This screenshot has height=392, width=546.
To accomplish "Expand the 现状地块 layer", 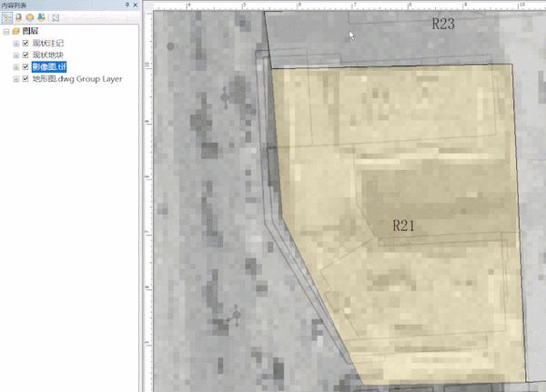I will (x=16, y=55).
